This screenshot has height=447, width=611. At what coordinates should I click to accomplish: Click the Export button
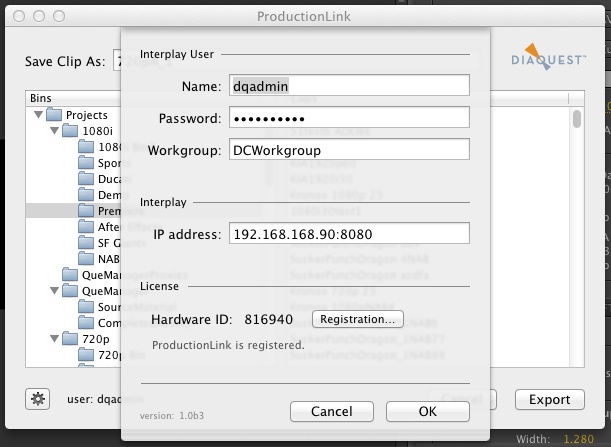[x=549, y=399]
